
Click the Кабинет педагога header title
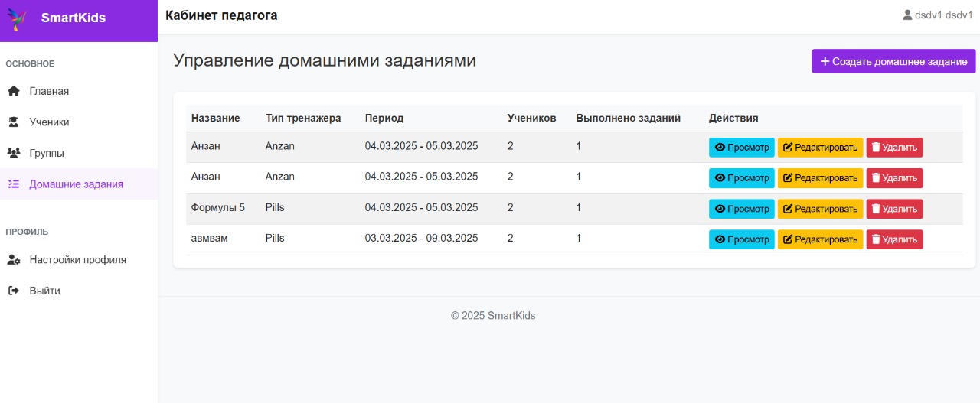(x=221, y=15)
